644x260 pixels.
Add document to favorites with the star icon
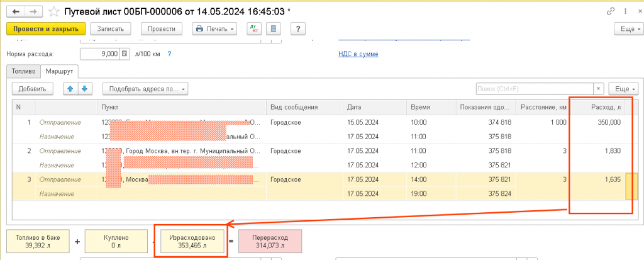pyautogui.click(x=53, y=11)
